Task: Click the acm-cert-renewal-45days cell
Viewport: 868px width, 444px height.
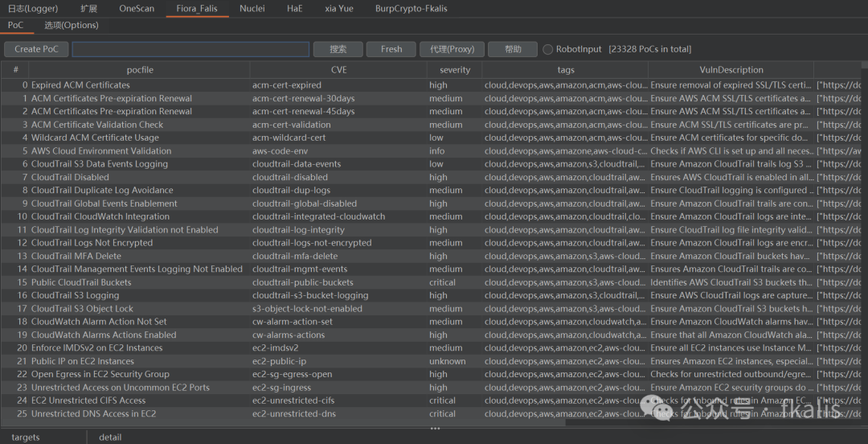Action: point(338,112)
